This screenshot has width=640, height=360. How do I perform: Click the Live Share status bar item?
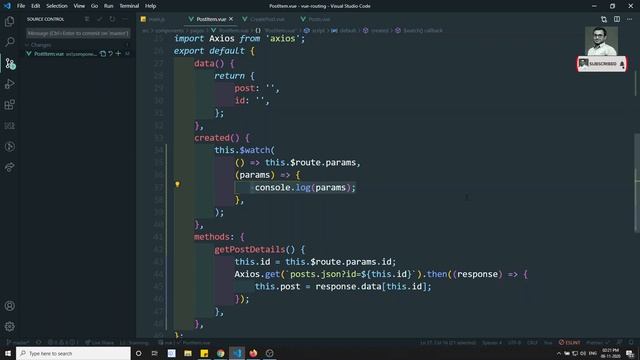pos(100,342)
